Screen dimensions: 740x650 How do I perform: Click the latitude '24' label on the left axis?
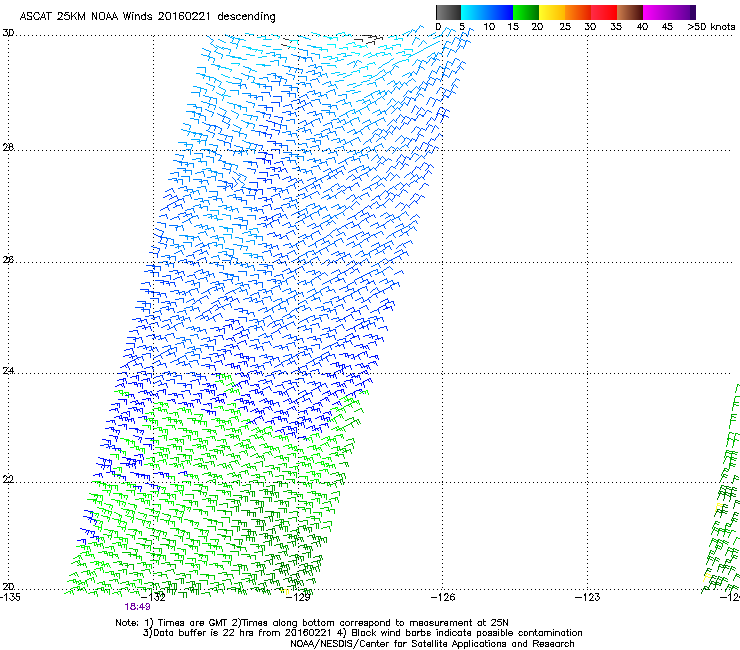[8, 371]
